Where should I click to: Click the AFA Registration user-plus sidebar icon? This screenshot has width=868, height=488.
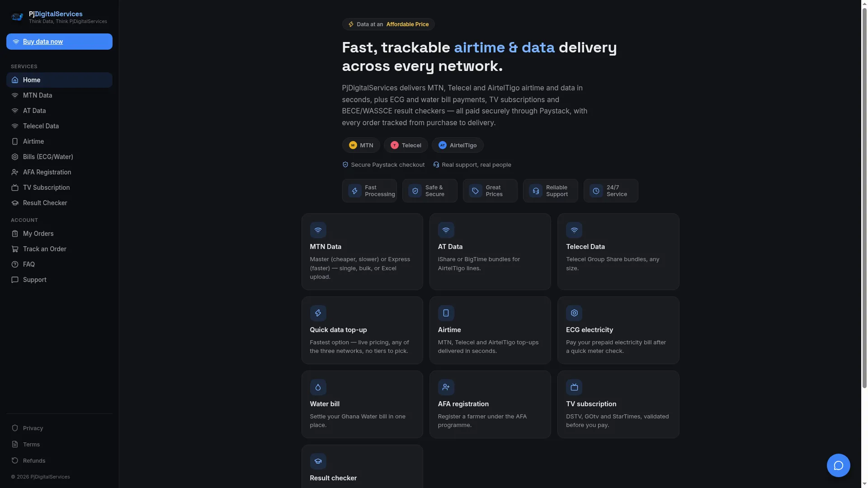click(x=15, y=172)
